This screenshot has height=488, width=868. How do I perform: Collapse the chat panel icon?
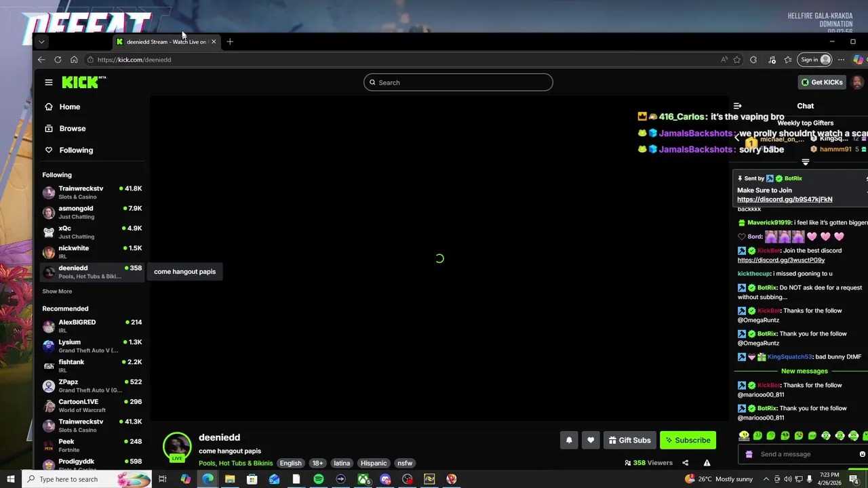pos(738,106)
